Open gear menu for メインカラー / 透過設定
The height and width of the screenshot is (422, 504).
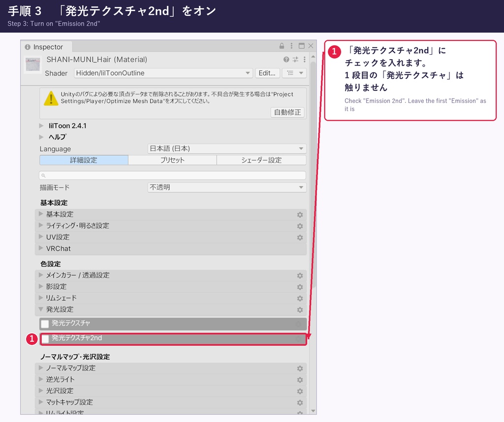[x=300, y=276]
